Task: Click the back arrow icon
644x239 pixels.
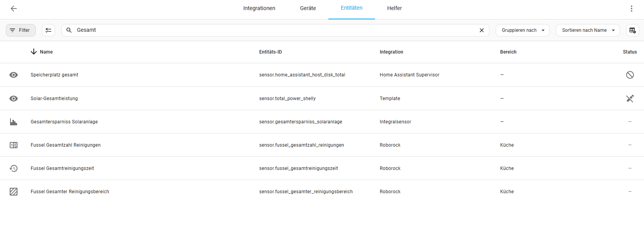Action: click(x=14, y=9)
